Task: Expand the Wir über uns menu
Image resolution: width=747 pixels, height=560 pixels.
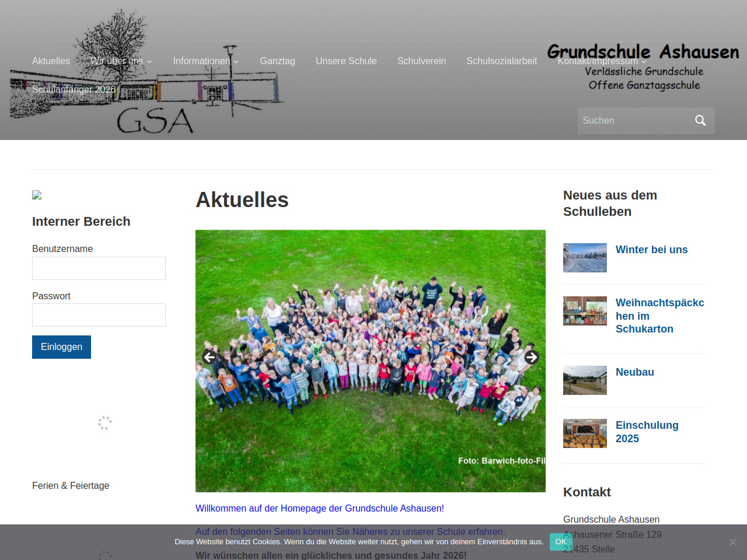Action: click(121, 61)
